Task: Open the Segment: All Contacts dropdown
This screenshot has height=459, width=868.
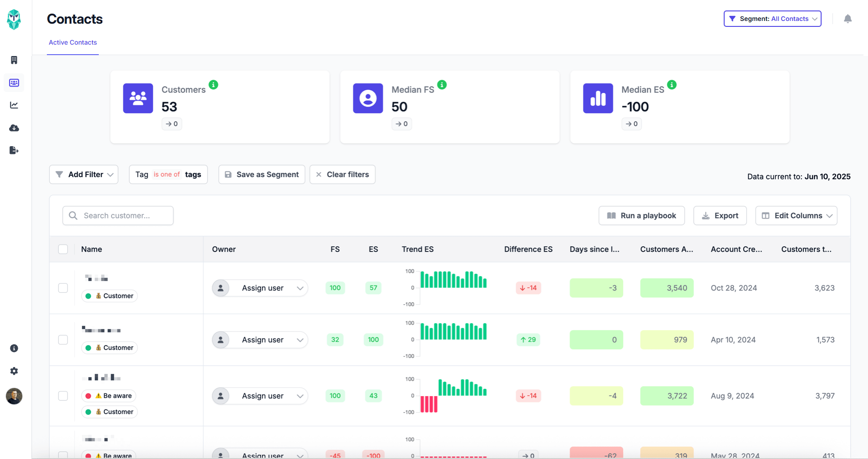Action: (x=772, y=19)
